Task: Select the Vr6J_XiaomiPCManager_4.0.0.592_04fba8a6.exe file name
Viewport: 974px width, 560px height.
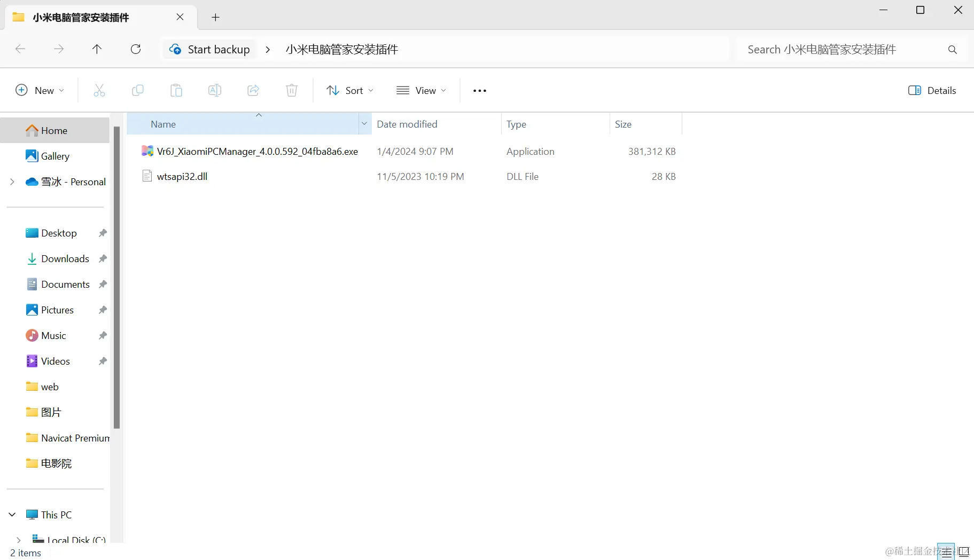Action: pyautogui.click(x=258, y=152)
